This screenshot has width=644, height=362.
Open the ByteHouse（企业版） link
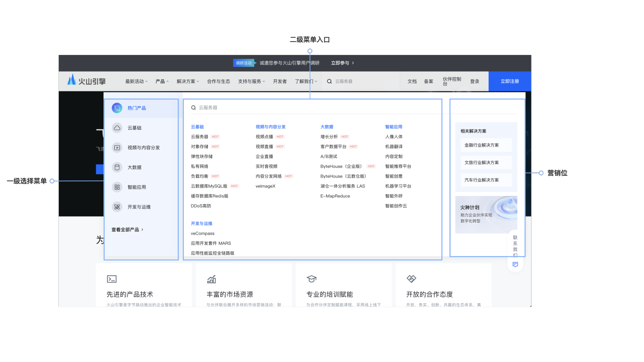click(x=342, y=166)
